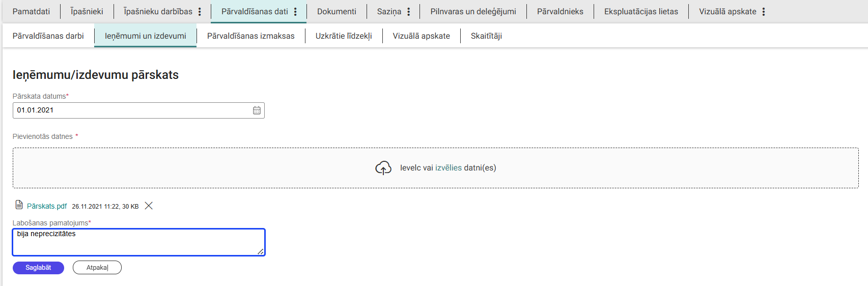Focus the Pārskata datums date field

[132, 110]
